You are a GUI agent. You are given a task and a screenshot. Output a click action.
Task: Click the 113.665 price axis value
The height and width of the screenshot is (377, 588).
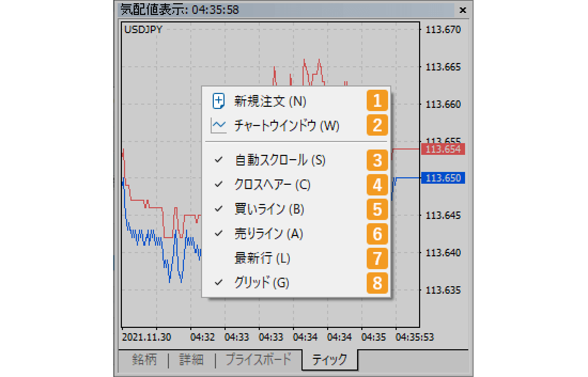pyautogui.click(x=443, y=67)
